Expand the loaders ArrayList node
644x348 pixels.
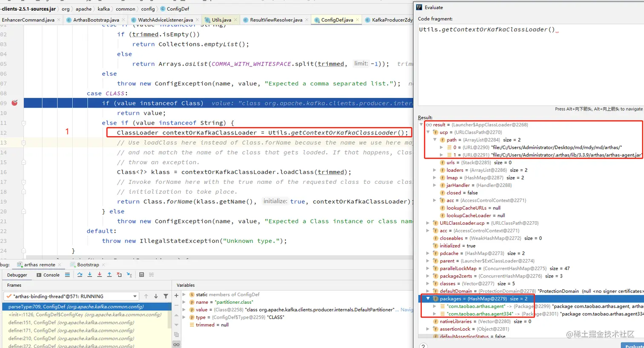pyautogui.click(x=435, y=170)
